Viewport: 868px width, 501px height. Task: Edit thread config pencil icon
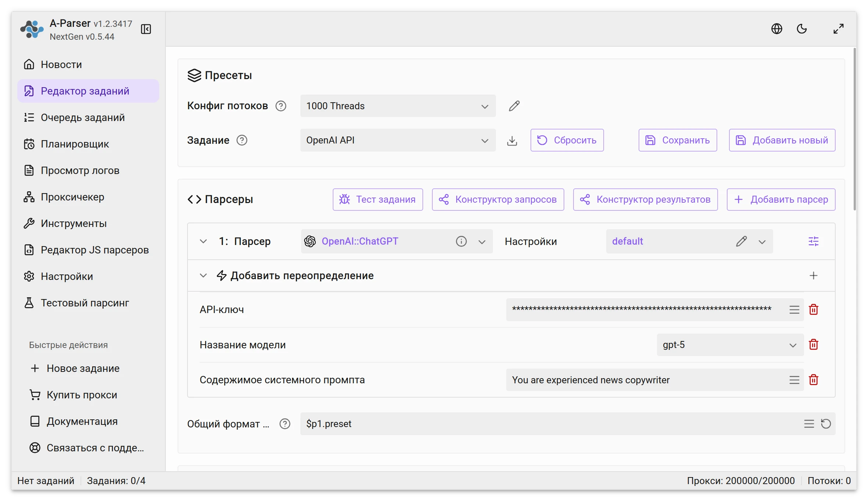pyautogui.click(x=514, y=106)
